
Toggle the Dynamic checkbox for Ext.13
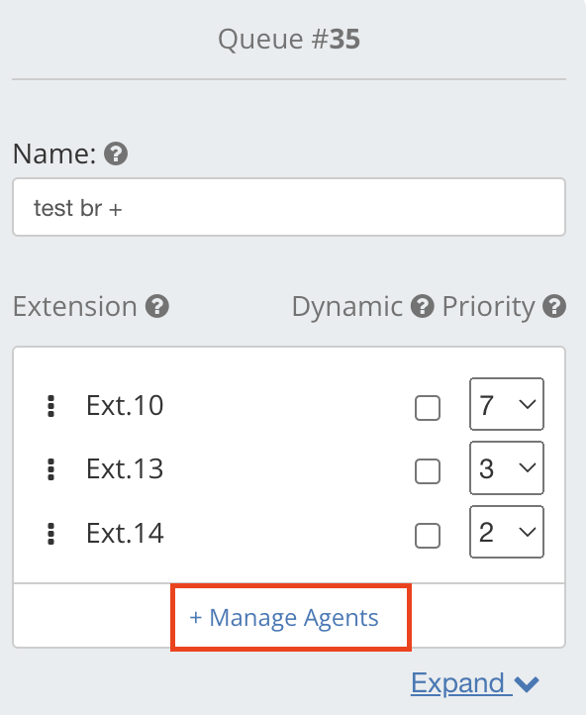point(428,471)
